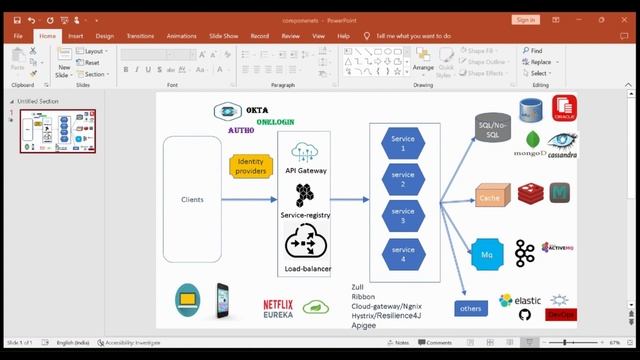The image size is (640, 360).
Task: Open the Section dropdown
Action: click(93, 74)
